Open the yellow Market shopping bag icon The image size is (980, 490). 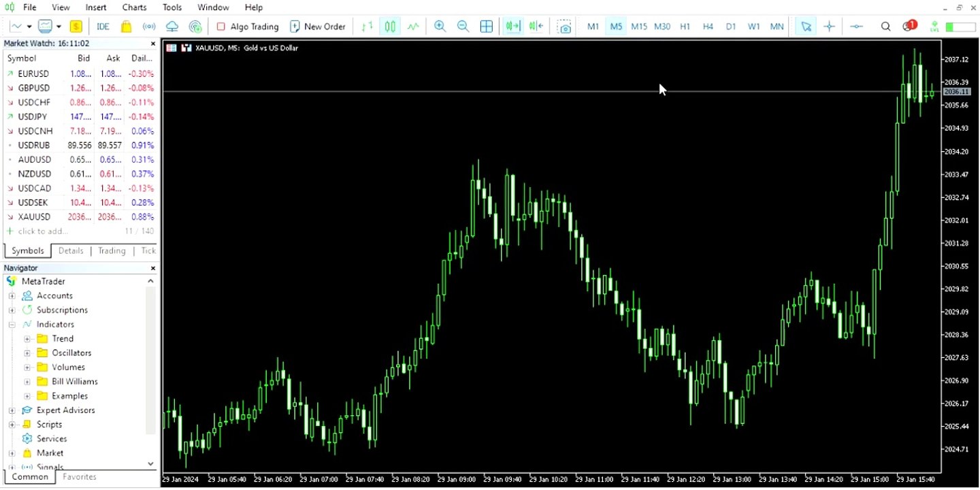tap(126, 27)
